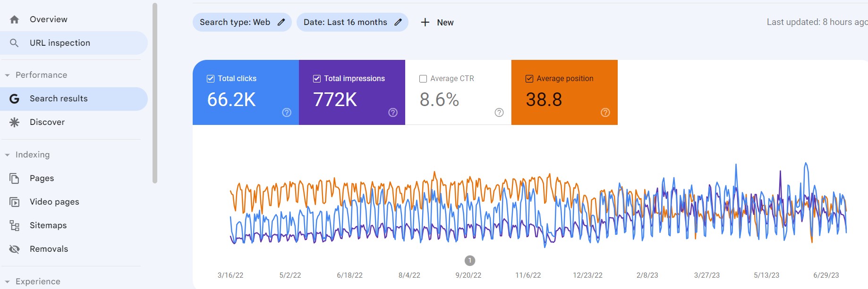Go to Pages under Indexing

tap(42, 178)
